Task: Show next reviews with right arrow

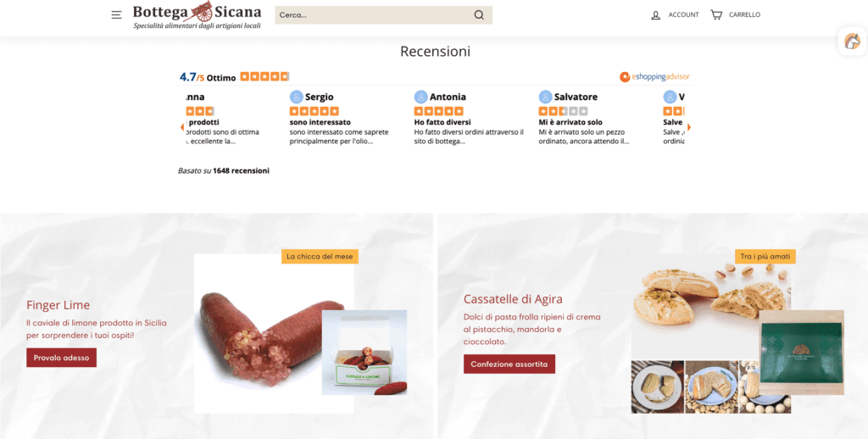Action: 688,127
